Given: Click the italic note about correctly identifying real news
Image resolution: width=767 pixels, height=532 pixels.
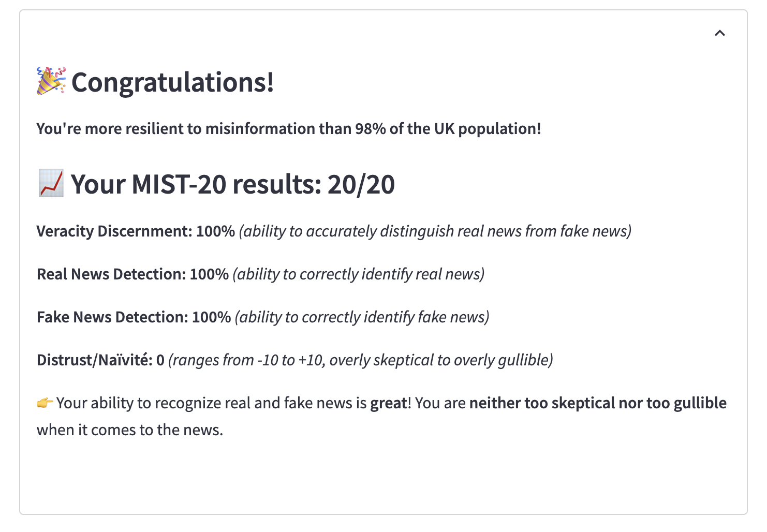Looking at the screenshot, I should (x=359, y=274).
